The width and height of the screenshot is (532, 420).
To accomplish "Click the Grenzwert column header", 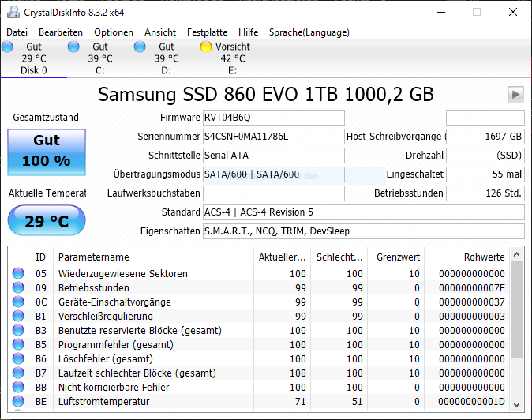I will pos(395,257).
